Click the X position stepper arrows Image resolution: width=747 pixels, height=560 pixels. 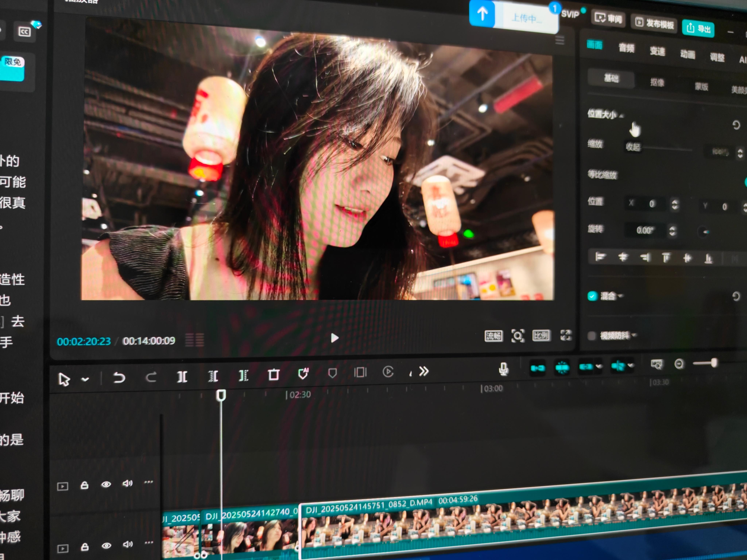(x=674, y=205)
